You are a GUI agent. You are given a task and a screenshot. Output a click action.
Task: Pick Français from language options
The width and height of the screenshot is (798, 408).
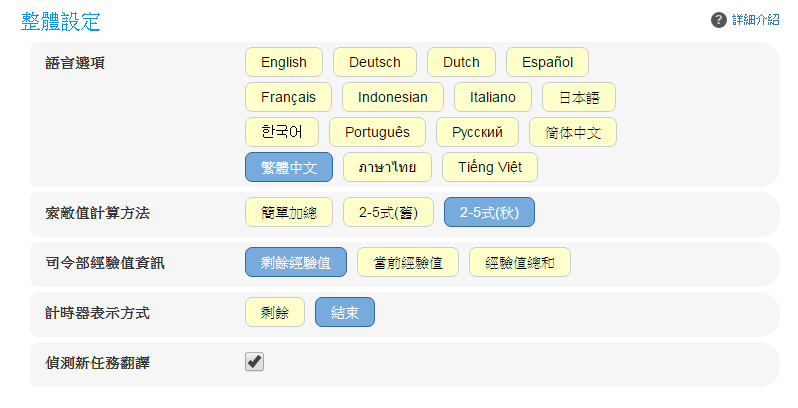click(x=288, y=97)
